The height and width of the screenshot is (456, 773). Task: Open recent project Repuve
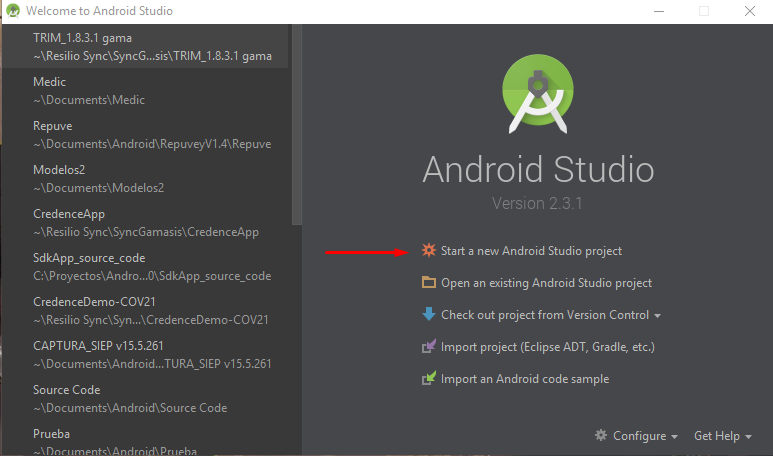pos(146,135)
